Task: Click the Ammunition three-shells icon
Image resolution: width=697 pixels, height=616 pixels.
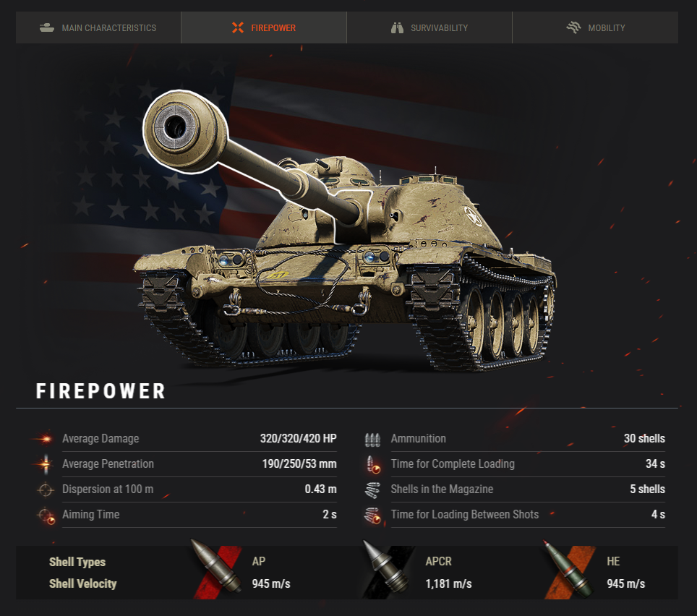Action: 372,439
